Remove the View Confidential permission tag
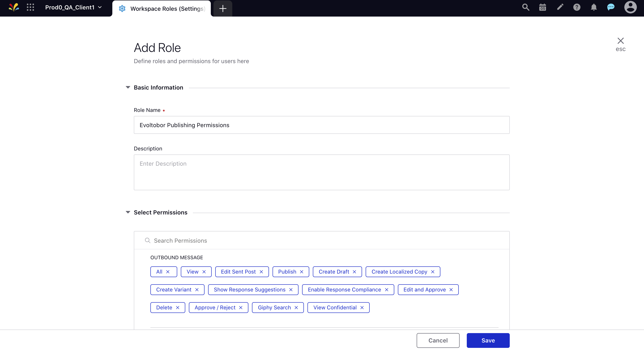 pyautogui.click(x=363, y=307)
